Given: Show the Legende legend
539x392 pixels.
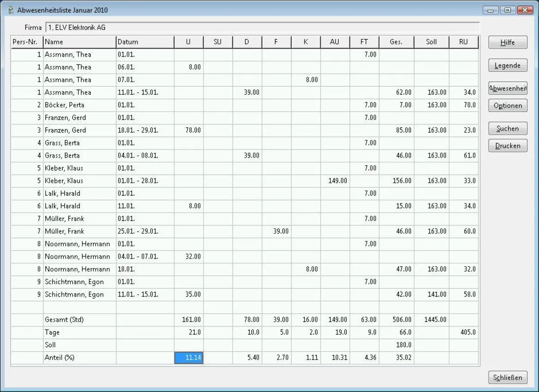Looking at the screenshot, I should 508,66.
